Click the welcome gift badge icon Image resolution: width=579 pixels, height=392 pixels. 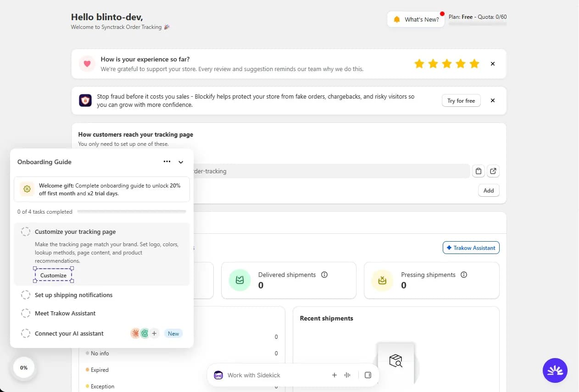pos(27,189)
